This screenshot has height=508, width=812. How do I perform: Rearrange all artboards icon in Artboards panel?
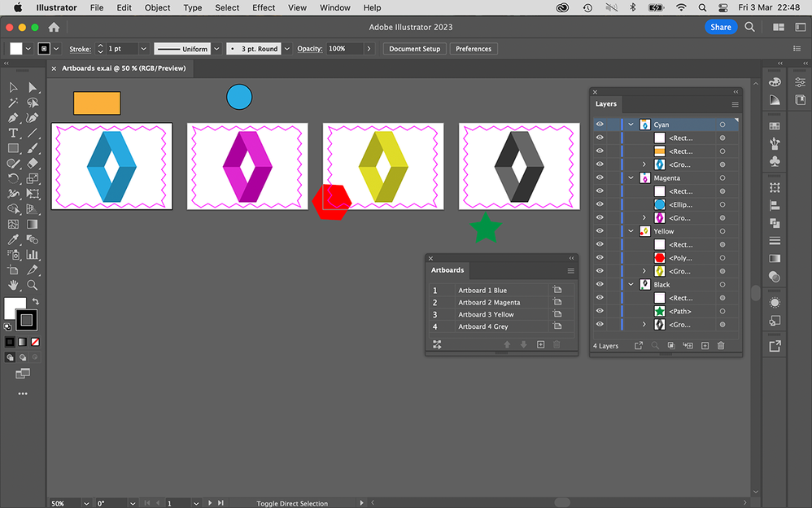tap(437, 344)
